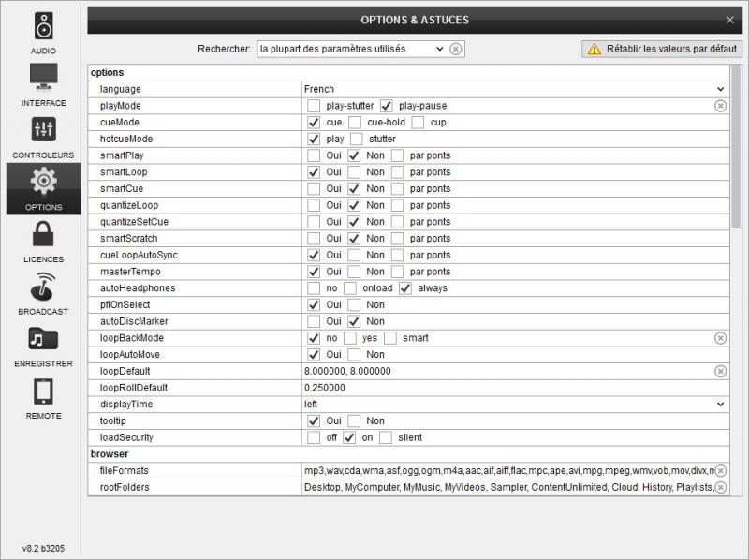
Task: Open the Interface monitor icon
Action: (x=43, y=77)
